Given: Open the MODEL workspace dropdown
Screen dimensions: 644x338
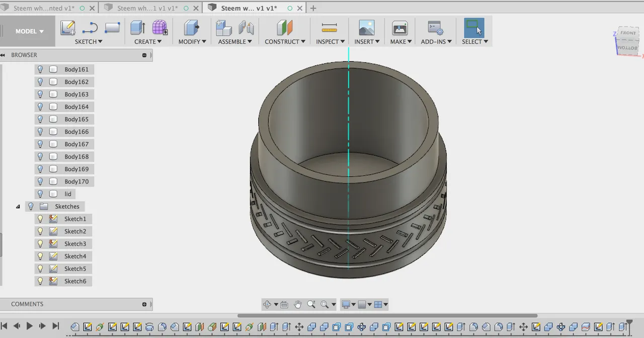Looking at the screenshot, I should click(x=29, y=31).
